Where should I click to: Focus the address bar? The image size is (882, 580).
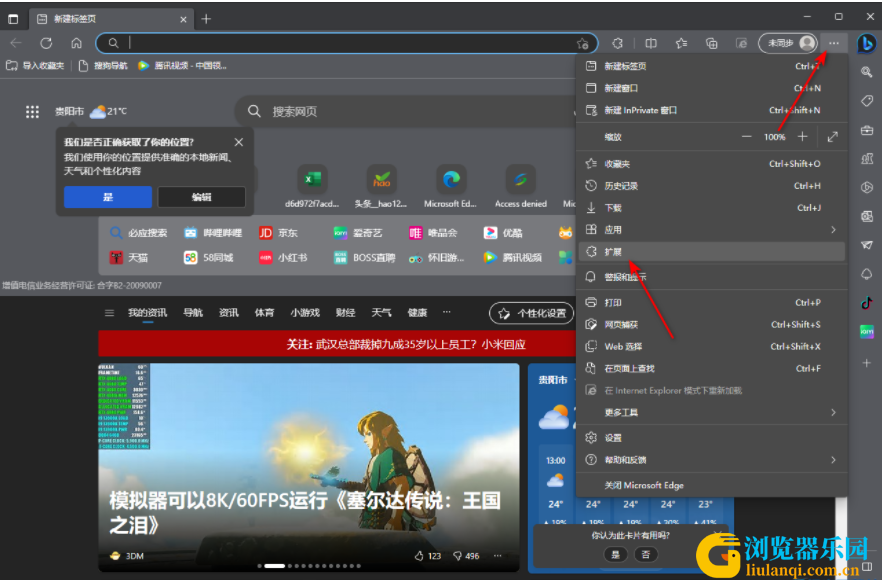coord(346,43)
